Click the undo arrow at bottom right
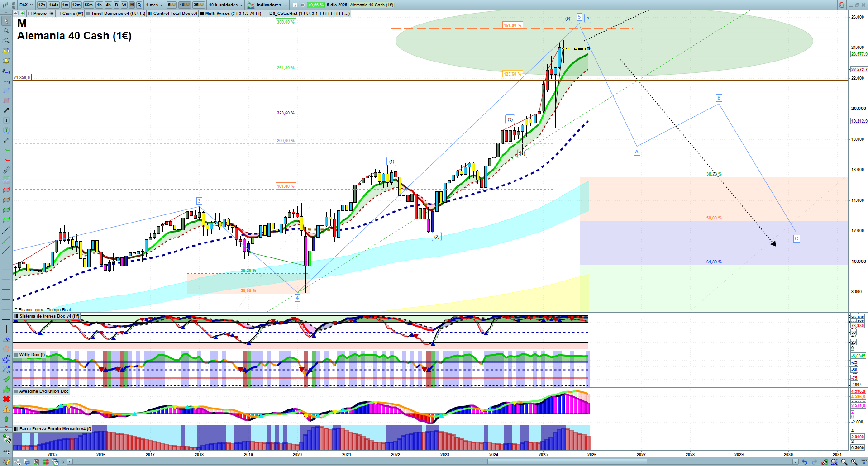The height and width of the screenshot is (466, 868). tap(805, 462)
